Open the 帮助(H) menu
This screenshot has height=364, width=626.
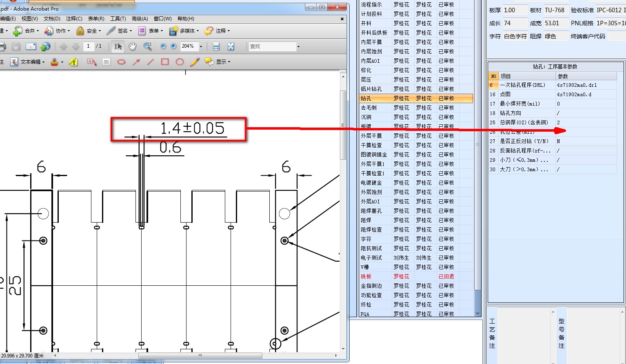pos(186,19)
